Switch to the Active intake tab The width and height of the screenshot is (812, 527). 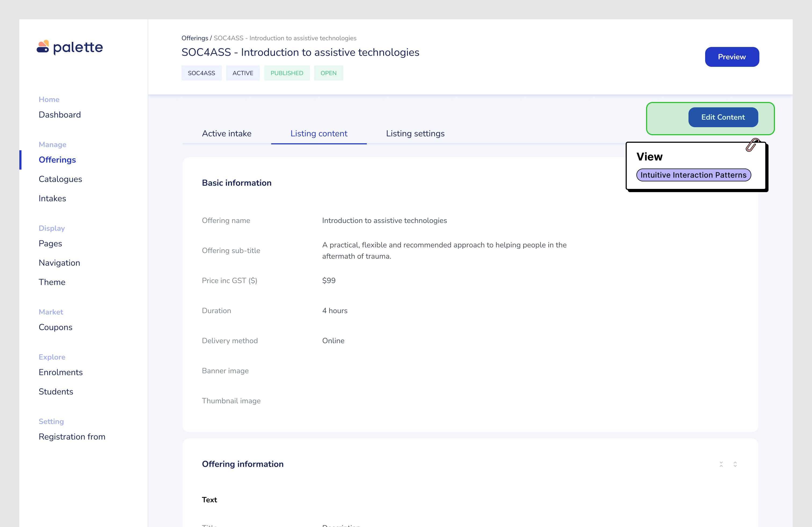tap(227, 133)
